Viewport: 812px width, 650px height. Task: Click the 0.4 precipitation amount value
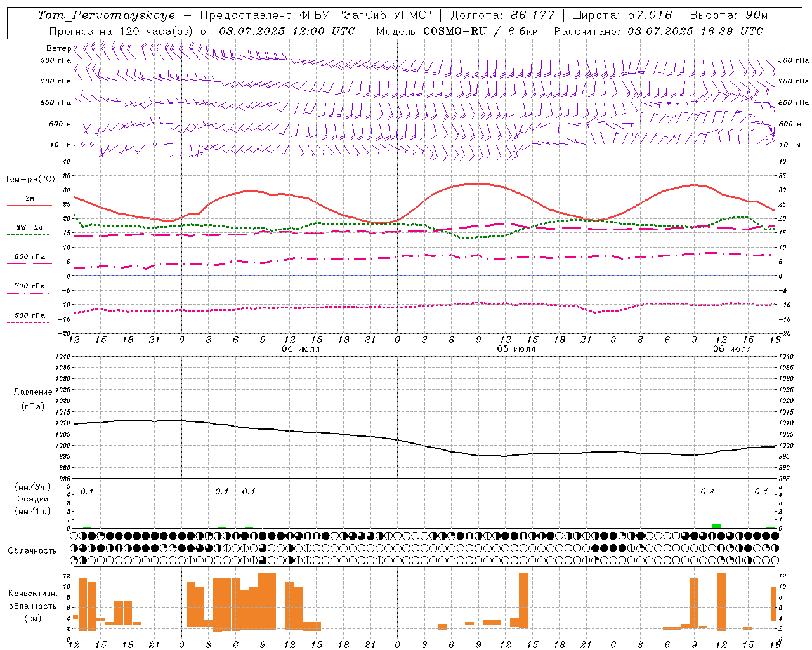pyautogui.click(x=707, y=492)
